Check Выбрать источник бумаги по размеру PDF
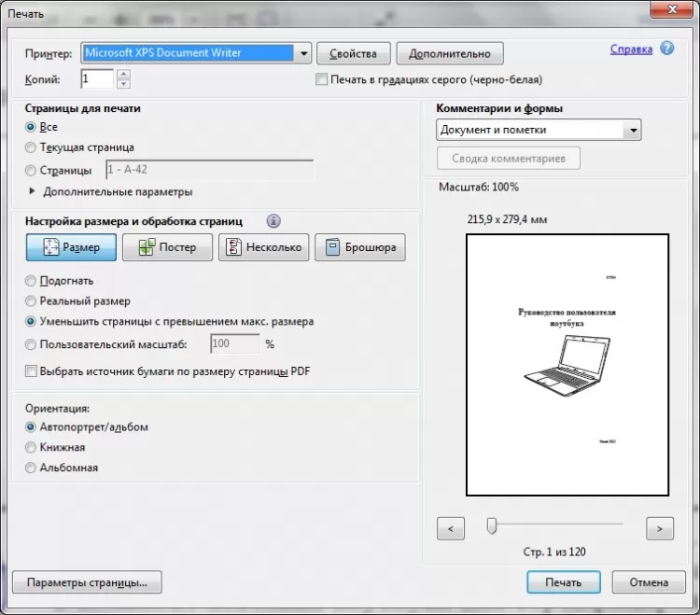 (31, 371)
